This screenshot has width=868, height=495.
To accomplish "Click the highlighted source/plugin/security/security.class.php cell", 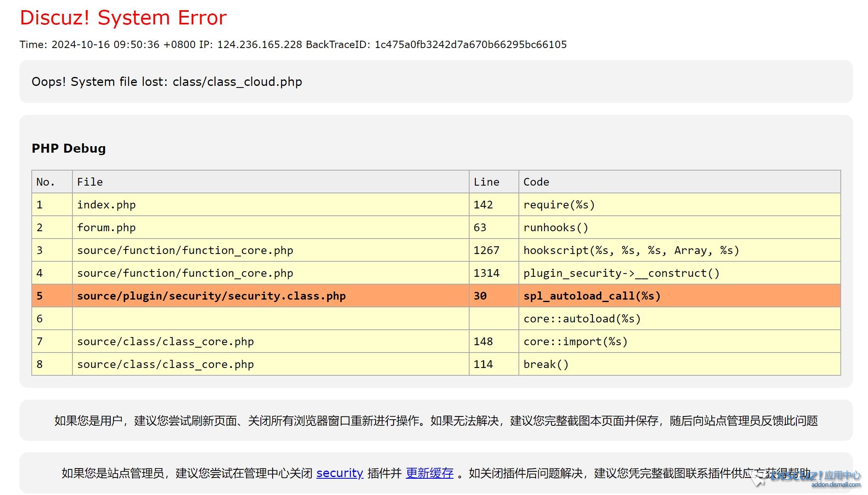I will pos(271,296).
